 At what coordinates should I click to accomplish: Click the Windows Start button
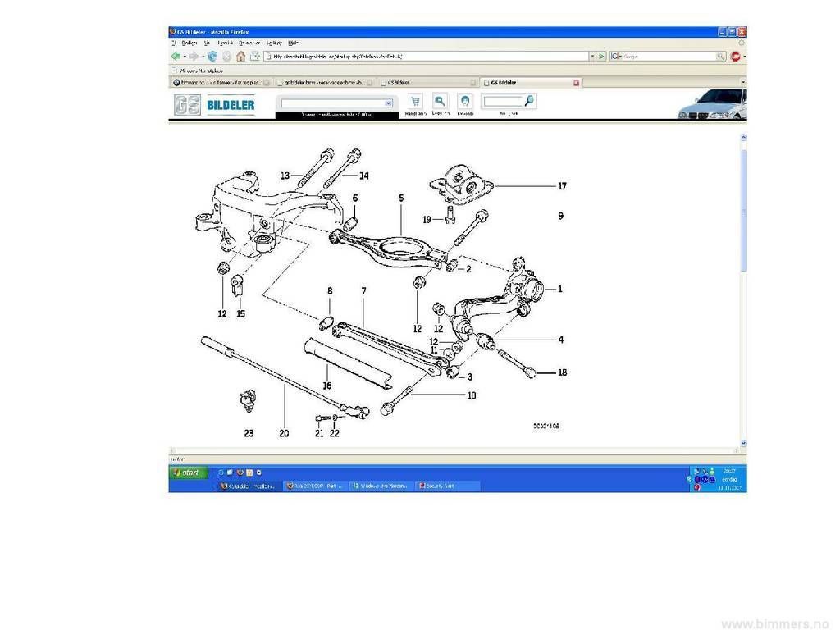[187, 472]
